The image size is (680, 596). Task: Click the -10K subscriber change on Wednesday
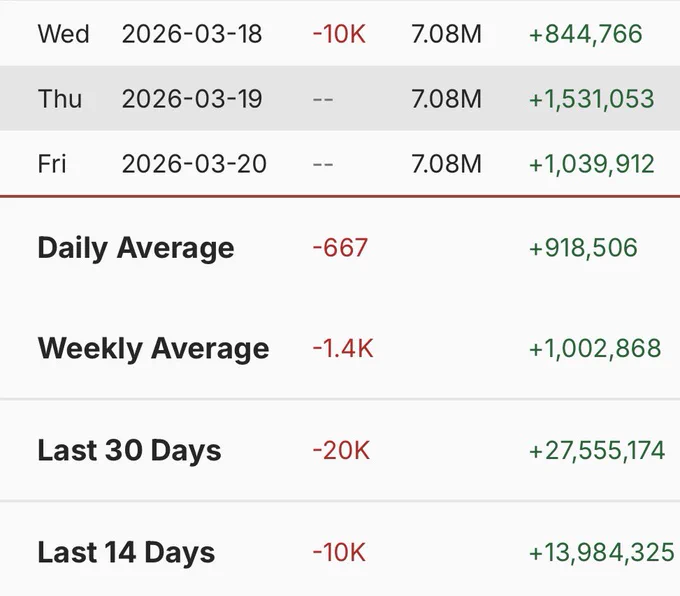(339, 34)
